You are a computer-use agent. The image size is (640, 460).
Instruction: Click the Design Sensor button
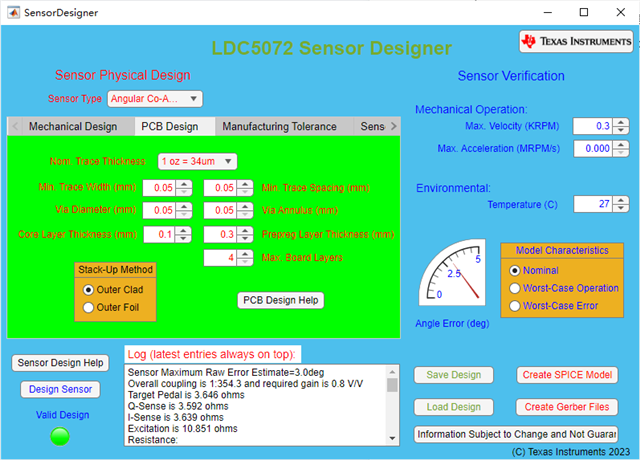point(60,389)
